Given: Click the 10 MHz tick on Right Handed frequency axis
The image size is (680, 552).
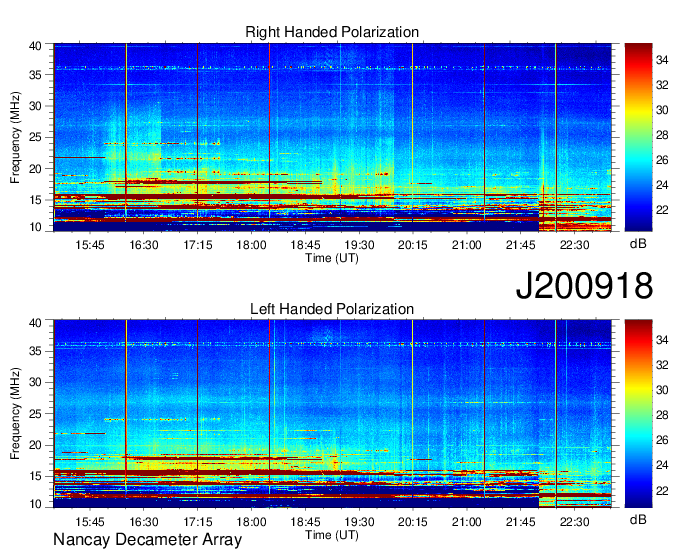Looking at the screenshot, I should click(35, 227).
